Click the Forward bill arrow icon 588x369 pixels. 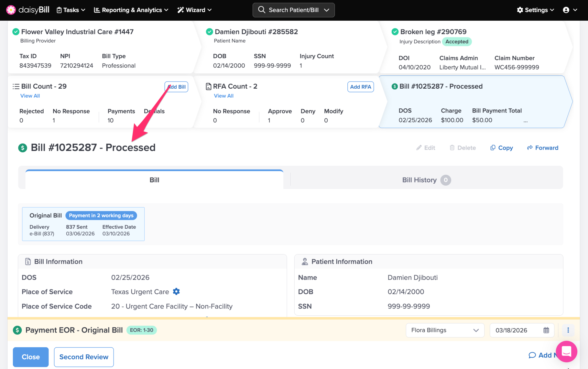coord(530,148)
